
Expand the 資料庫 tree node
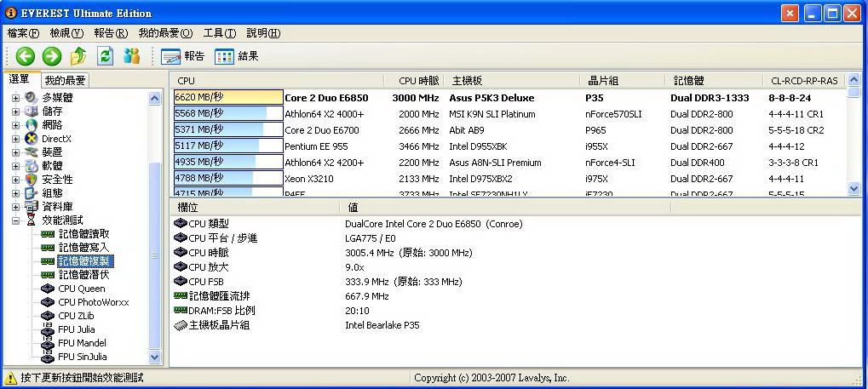pos(15,206)
